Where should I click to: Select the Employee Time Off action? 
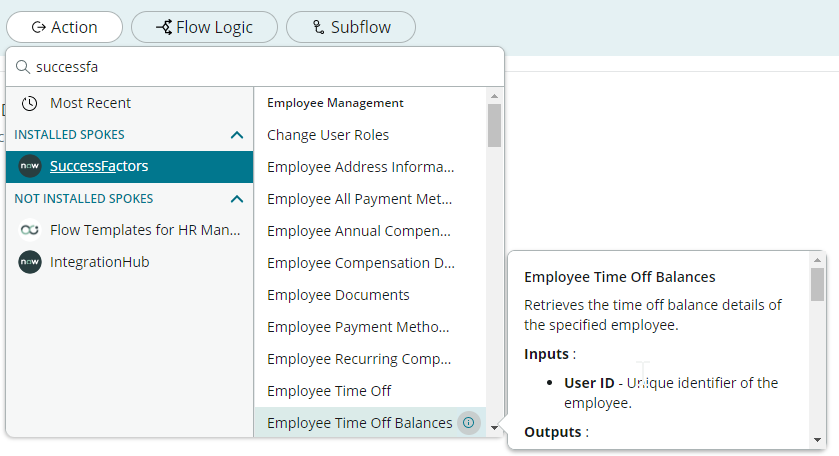coord(370,391)
